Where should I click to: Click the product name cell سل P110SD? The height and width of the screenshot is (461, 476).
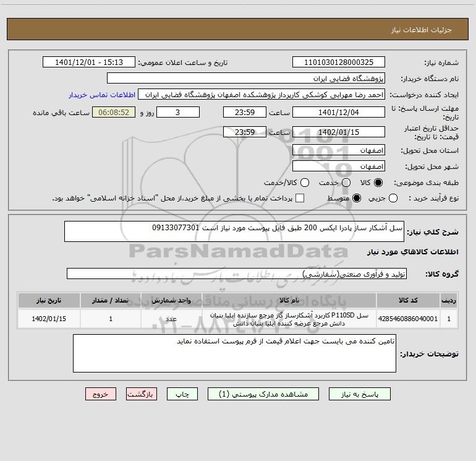[289, 319]
